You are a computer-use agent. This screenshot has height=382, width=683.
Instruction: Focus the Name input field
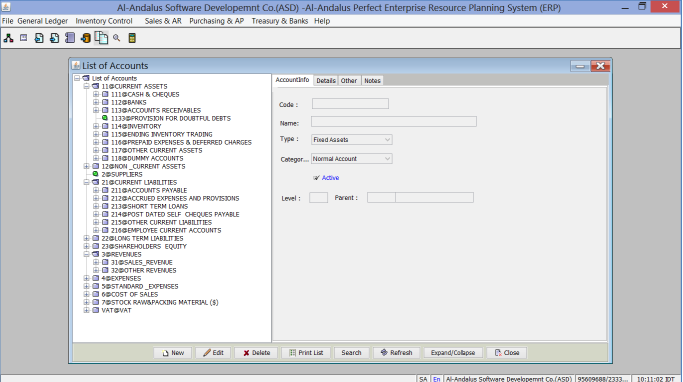pyautogui.click(x=394, y=122)
